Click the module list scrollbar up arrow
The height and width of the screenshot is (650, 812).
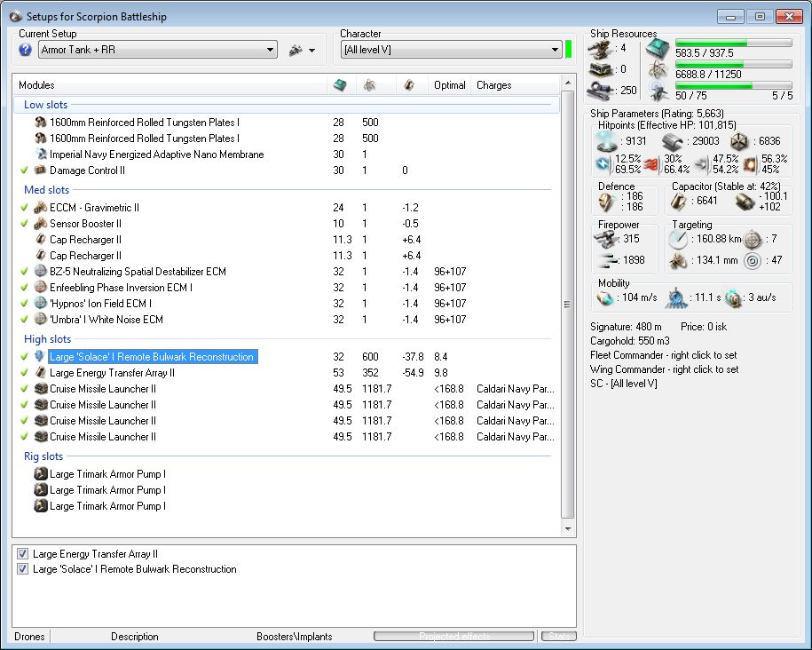(x=568, y=83)
